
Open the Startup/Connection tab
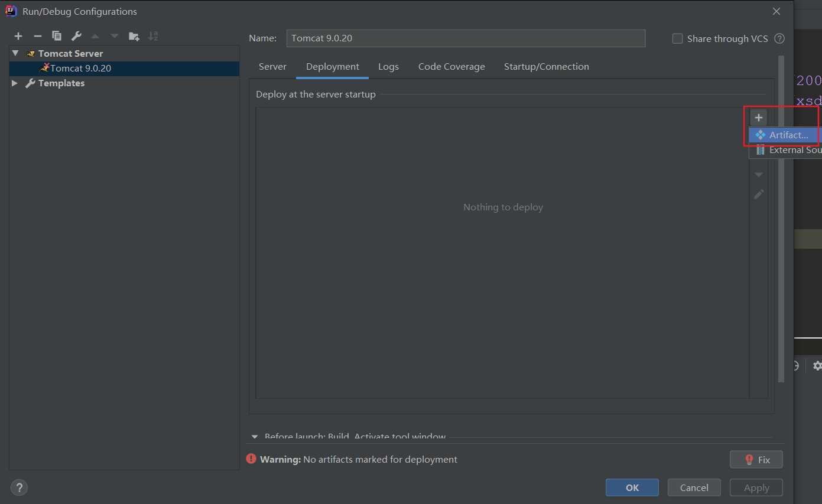547,67
